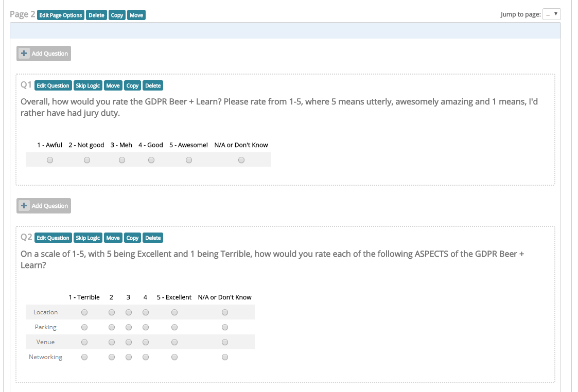Copy Page 2 using page header button
The height and width of the screenshot is (392, 578).
tap(117, 15)
